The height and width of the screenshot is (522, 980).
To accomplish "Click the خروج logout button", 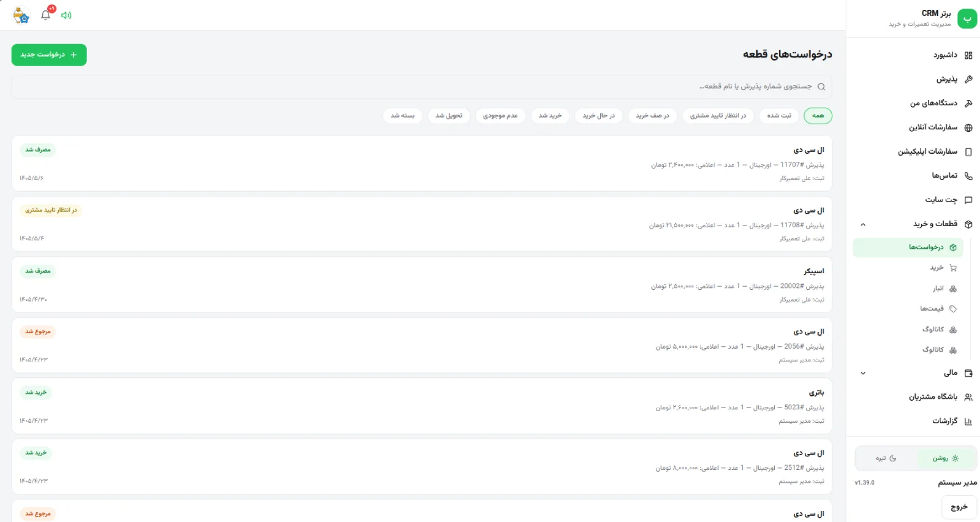I will tap(959, 507).
